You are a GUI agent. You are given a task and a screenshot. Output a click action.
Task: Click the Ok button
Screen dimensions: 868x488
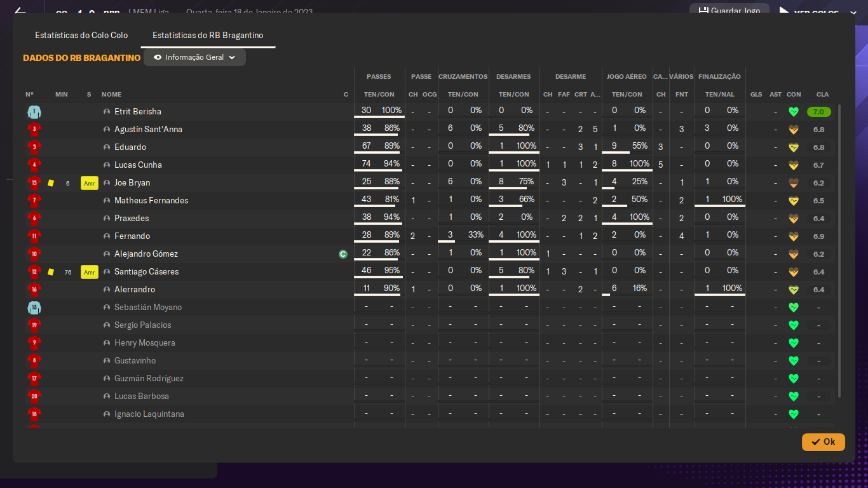824,442
